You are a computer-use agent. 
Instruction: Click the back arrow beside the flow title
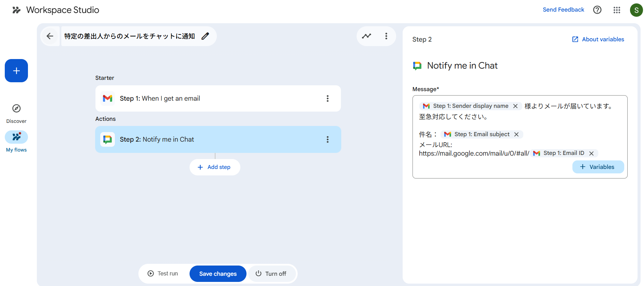[x=50, y=36]
